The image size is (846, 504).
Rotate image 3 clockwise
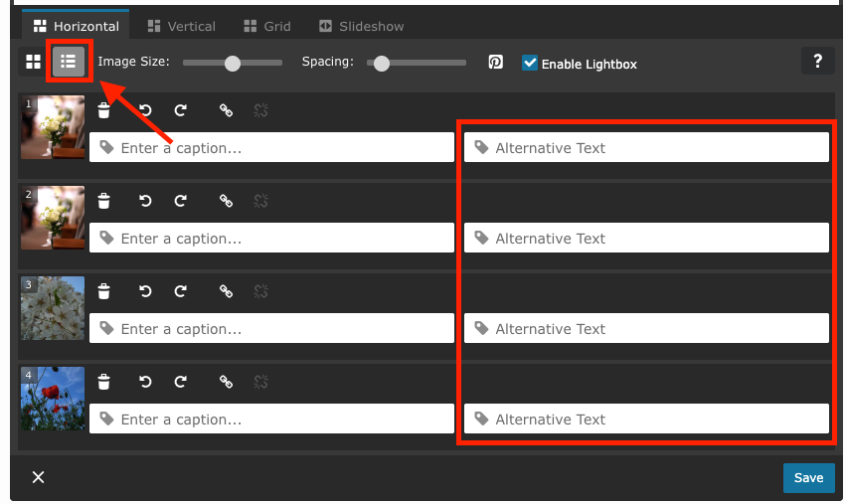pyautogui.click(x=181, y=291)
